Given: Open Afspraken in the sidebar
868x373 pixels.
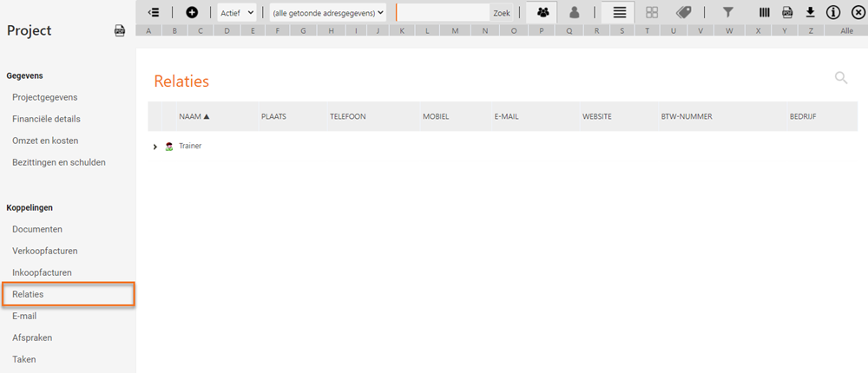Looking at the screenshot, I should (32, 337).
